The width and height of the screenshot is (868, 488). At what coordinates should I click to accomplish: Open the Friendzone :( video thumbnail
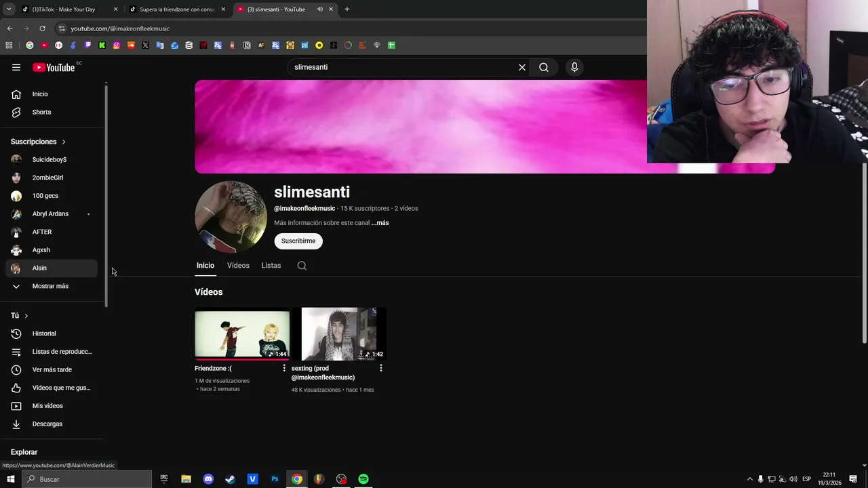[242, 333]
